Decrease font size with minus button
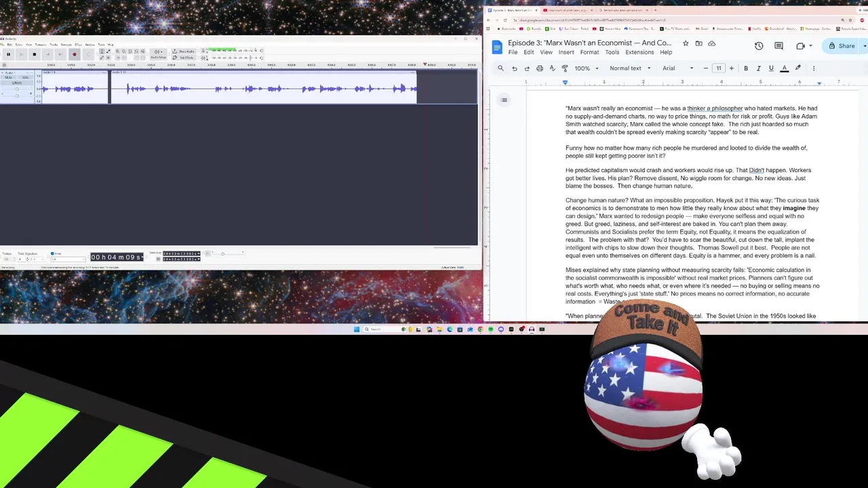 706,68
